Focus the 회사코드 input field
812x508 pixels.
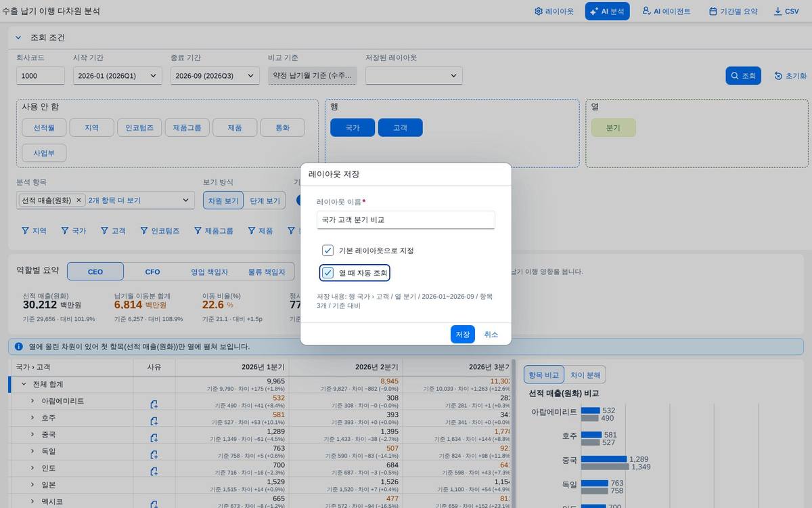(x=41, y=76)
